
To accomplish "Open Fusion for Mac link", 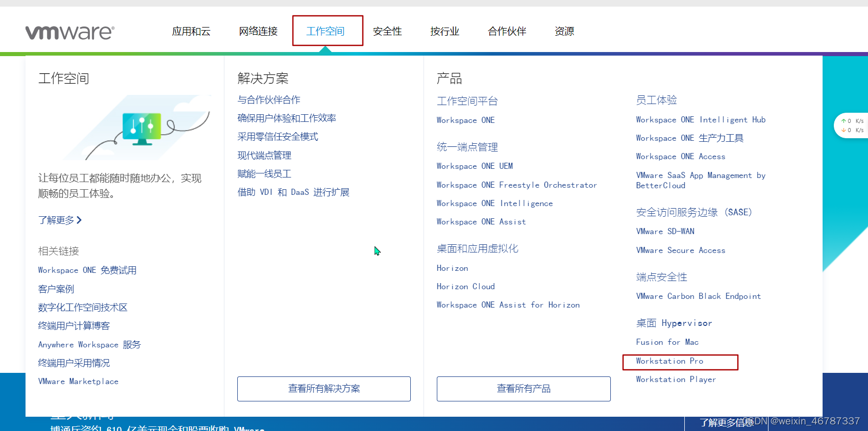I will click(x=667, y=342).
